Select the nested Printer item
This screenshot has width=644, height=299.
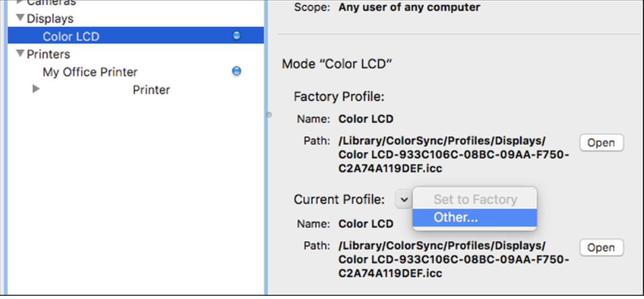tap(151, 89)
